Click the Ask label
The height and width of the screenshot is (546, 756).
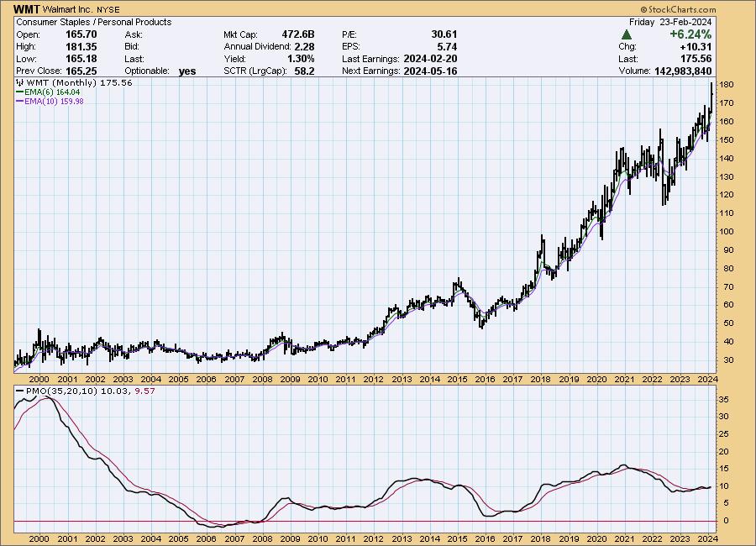(x=133, y=34)
